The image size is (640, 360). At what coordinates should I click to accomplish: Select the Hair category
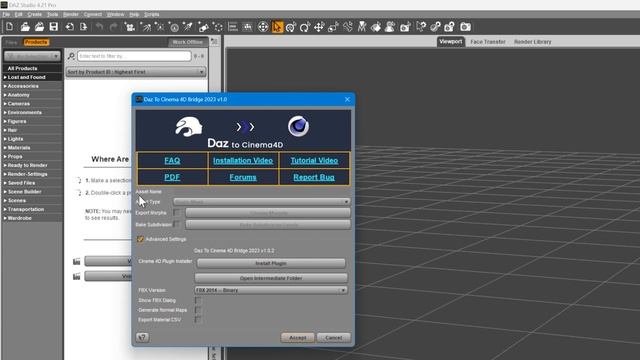pyautogui.click(x=13, y=130)
